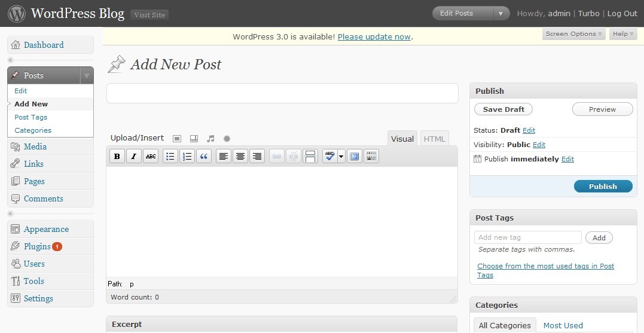Click the Tools icon in sidebar
This screenshot has height=333, width=644.
click(x=15, y=281)
